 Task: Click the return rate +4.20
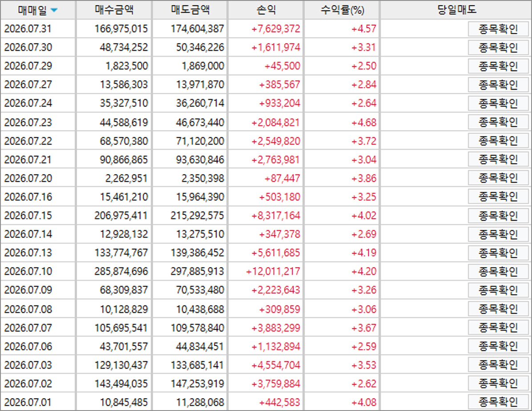pos(364,271)
